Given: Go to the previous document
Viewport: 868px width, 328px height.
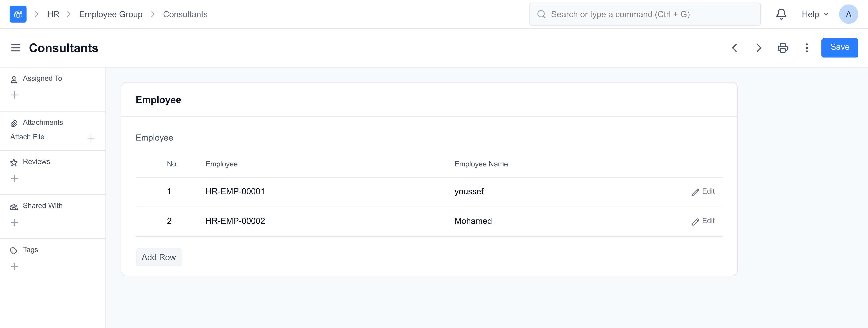Looking at the screenshot, I should click(735, 48).
